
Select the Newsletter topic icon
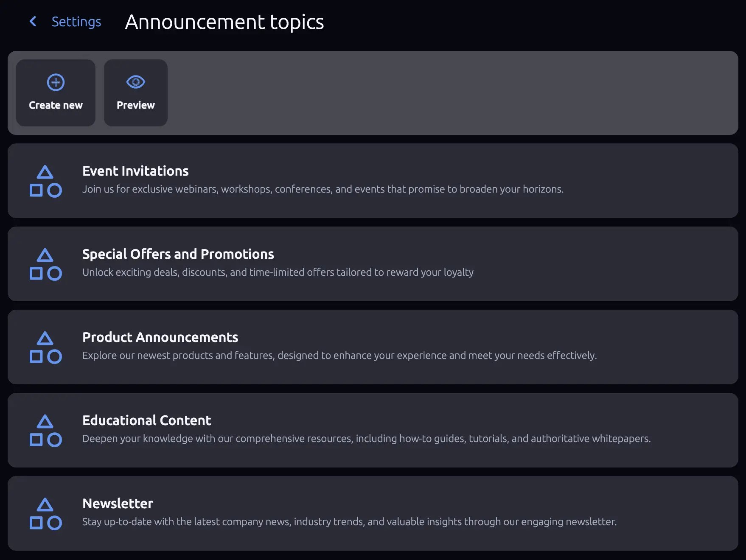46,513
